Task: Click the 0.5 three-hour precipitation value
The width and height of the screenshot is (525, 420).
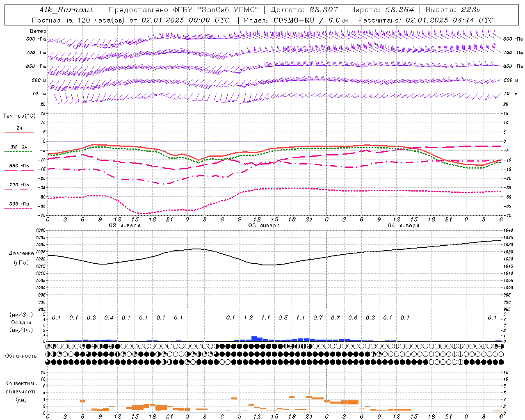Action: 283,318
